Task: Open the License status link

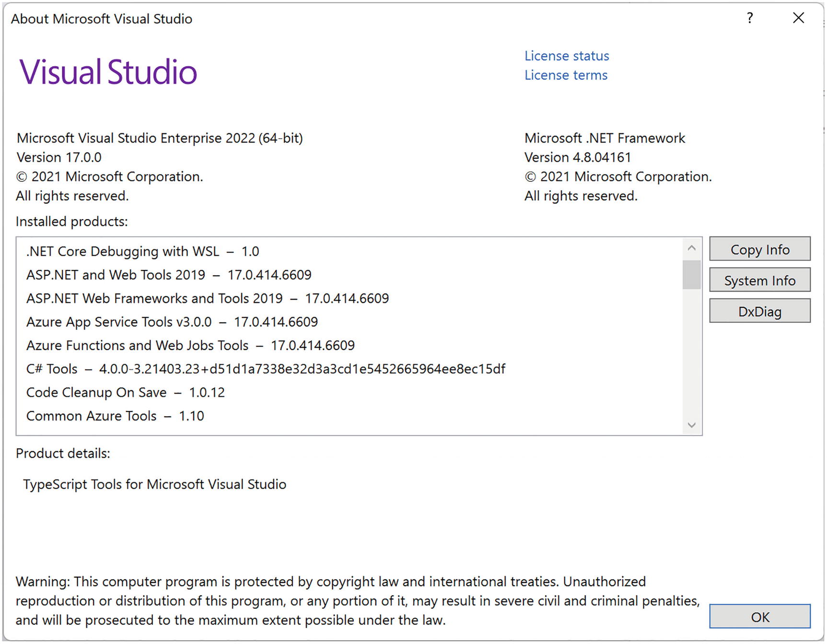Action: [566, 56]
